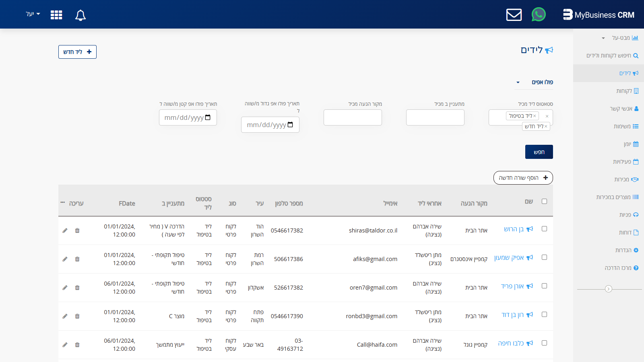The height and width of the screenshot is (362, 644).
Task: Check the checkbox next to רון בן דוד
Action: click(x=545, y=315)
